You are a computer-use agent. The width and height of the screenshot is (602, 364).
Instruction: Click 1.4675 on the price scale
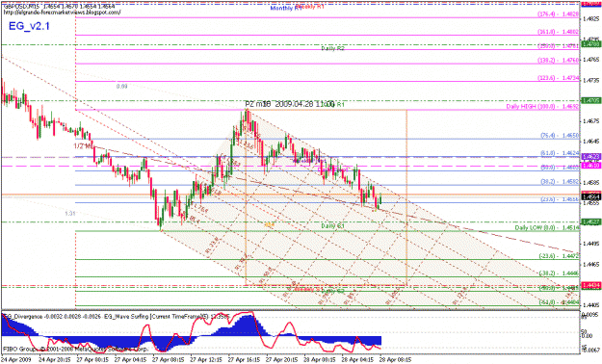pyautogui.click(x=591, y=121)
